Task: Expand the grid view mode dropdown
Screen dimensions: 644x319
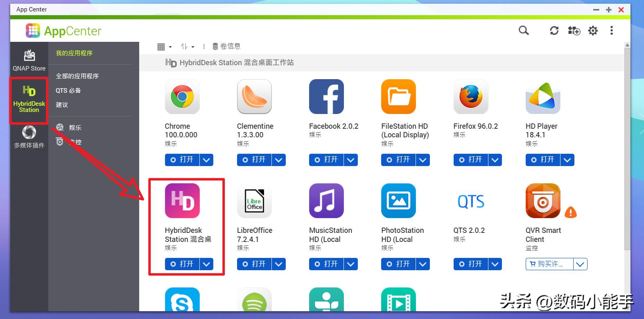Action: click(164, 47)
